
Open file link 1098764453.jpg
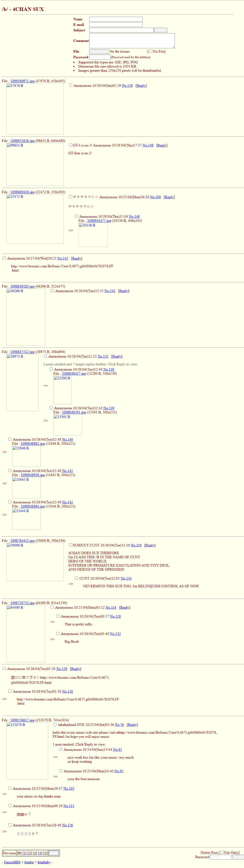pos(22,541)
